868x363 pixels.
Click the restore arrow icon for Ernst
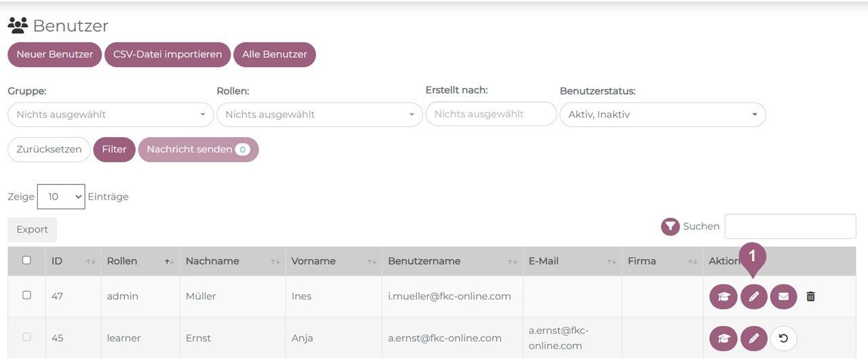[x=783, y=338]
